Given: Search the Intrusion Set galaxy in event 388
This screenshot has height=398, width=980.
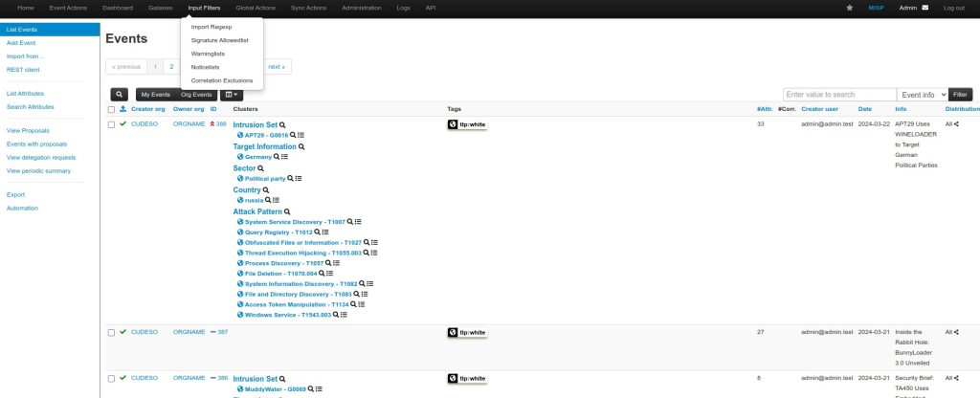Looking at the screenshot, I should click(282, 125).
